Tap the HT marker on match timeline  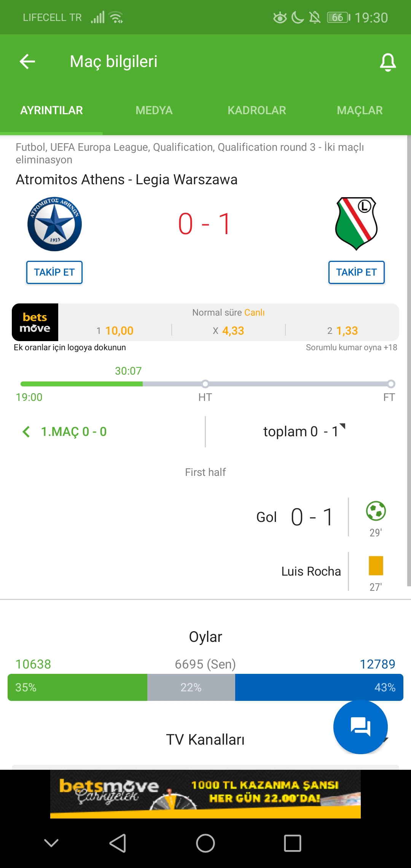click(x=205, y=383)
